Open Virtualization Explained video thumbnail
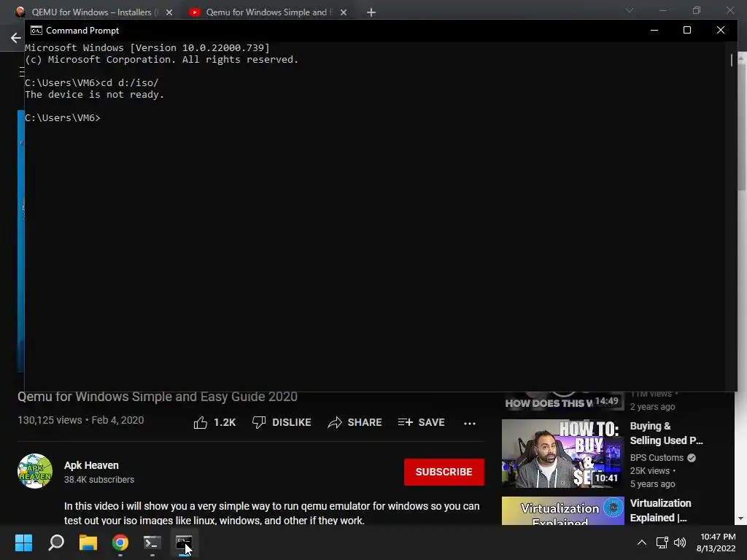Screen dimensions: 747x560 coord(562,511)
